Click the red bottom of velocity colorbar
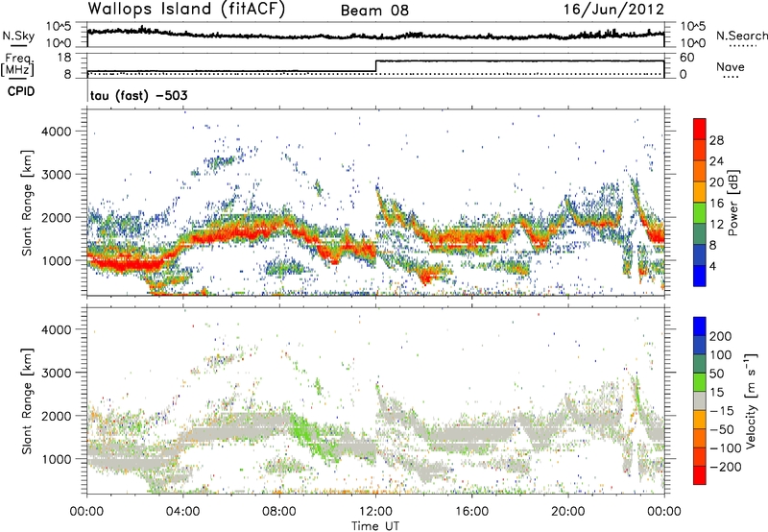The height and width of the screenshot is (532, 768). [x=700, y=475]
